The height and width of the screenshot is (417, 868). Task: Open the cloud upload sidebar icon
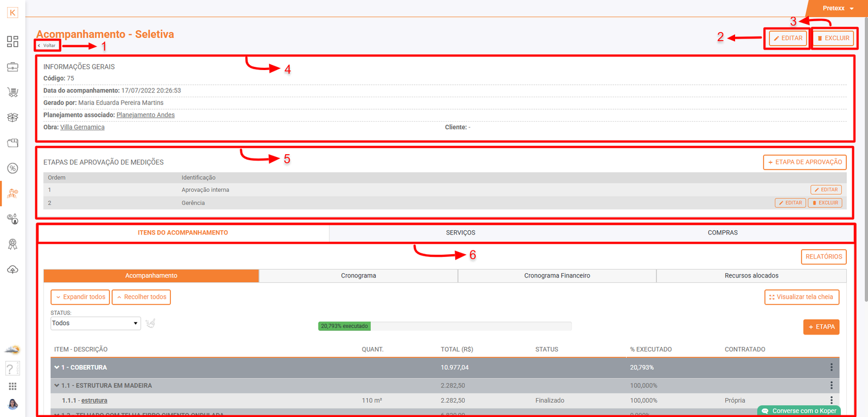tap(12, 269)
